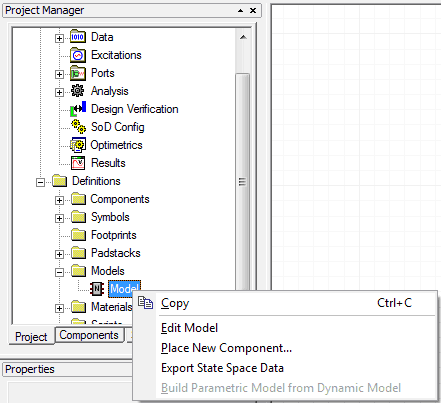Image resolution: width=441 pixels, height=403 pixels.
Task: Click the Footprints folder icon
Action: [x=78, y=235]
